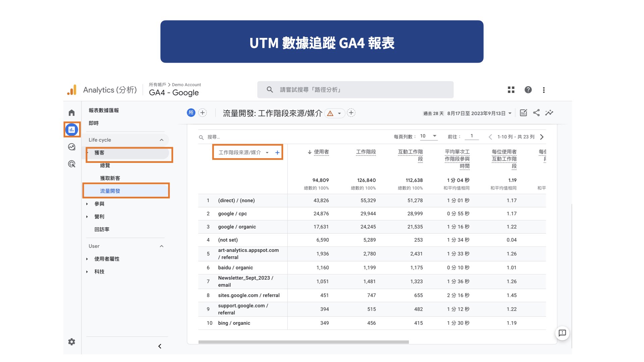The height and width of the screenshot is (362, 644).
Task: Add a secondary dimension with the blue plus
Action: coord(277,153)
